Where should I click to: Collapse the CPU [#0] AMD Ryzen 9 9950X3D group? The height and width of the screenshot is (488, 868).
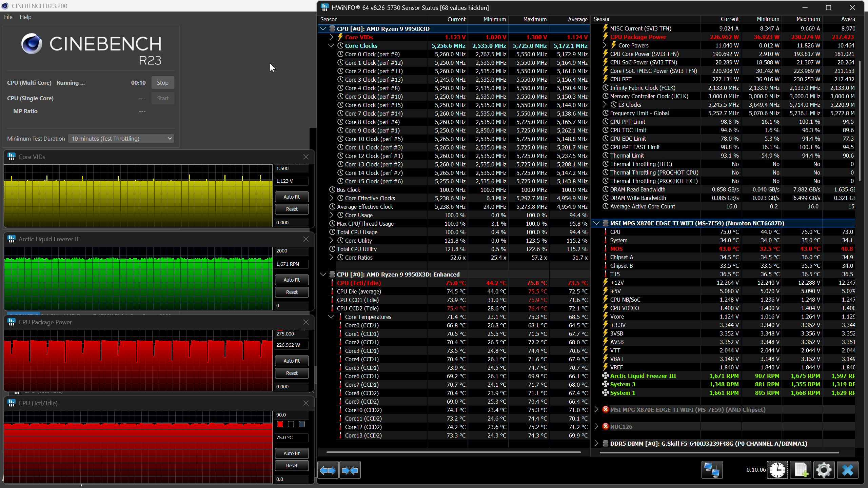(x=323, y=28)
